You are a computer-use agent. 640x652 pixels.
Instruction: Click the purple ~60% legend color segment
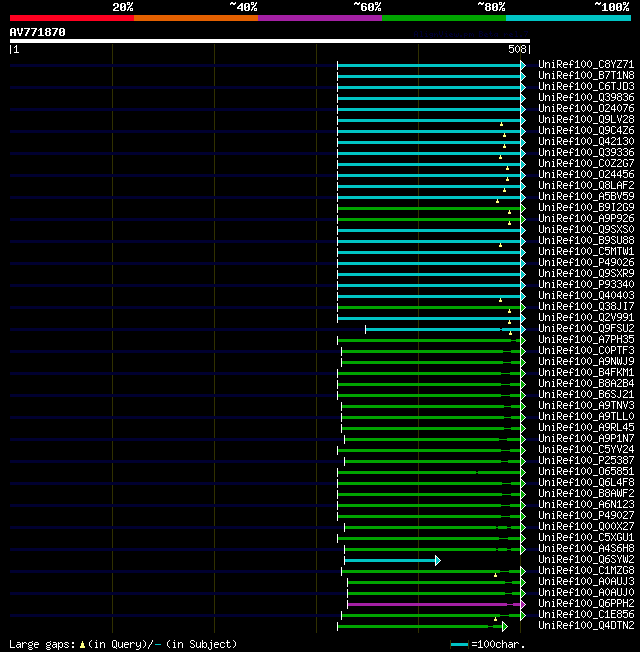320,18
